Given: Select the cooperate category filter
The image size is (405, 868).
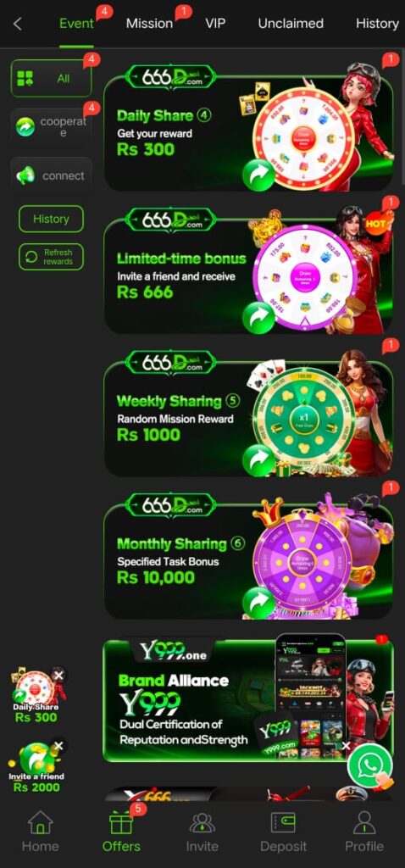Looking at the screenshot, I should 52,127.
